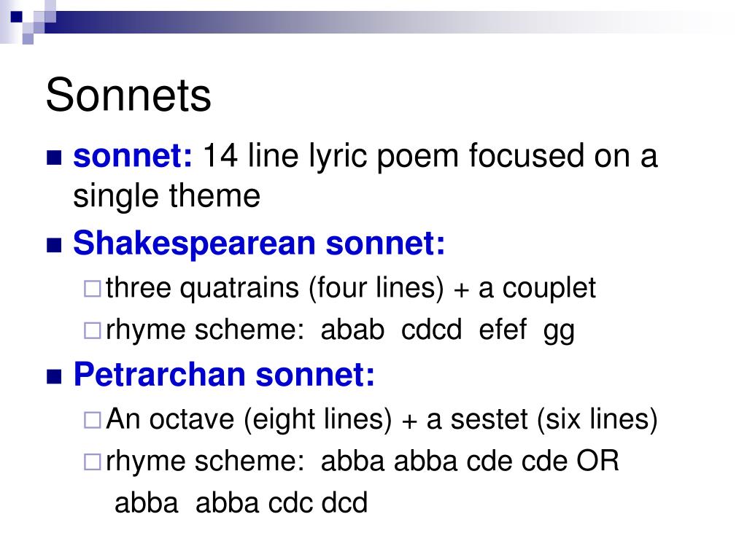The height and width of the screenshot is (560, 747).
Task: Click the 'abba abba cdc dcd' line
Action: tap(241, 503)
